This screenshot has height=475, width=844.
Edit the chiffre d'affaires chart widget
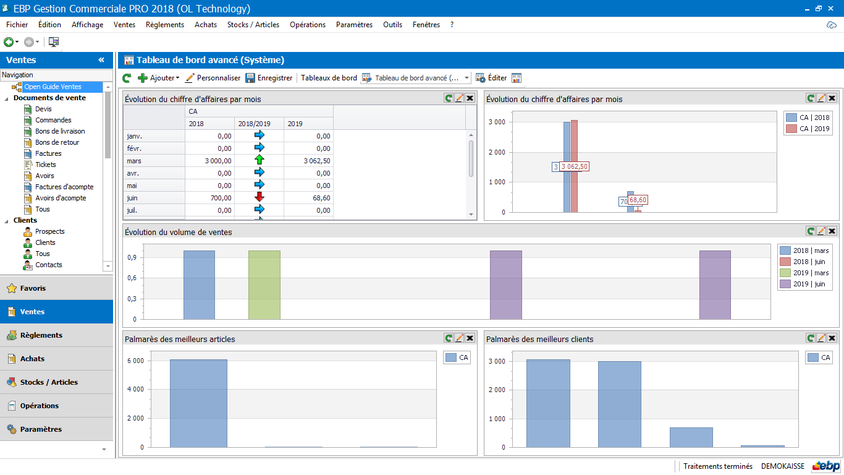821,98
